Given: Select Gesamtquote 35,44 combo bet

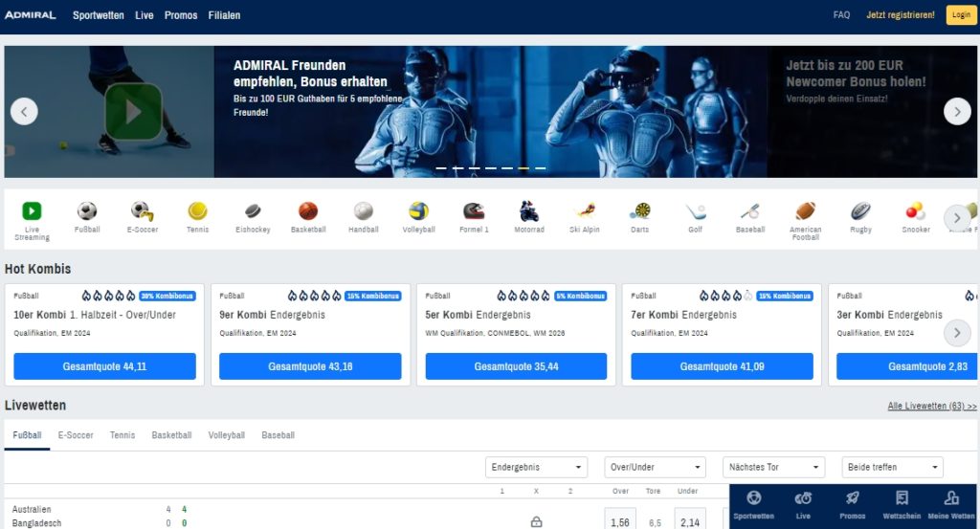Looking at the screenshot, I should [x=516, y=366].
